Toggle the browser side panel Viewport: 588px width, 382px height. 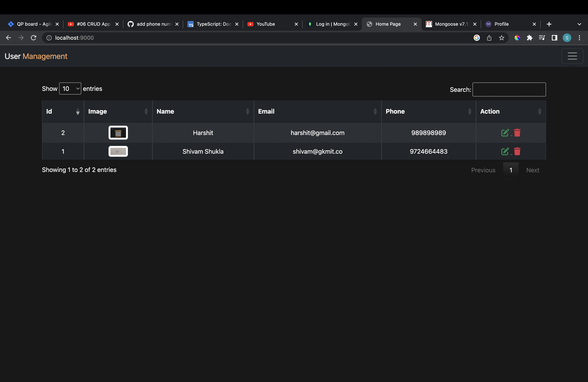(x=554, y=38)
